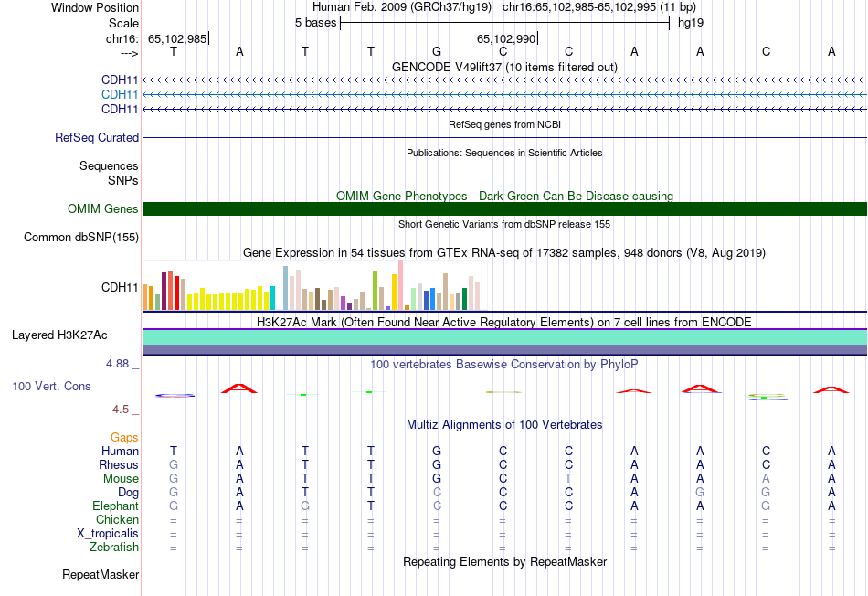The width and height of the screenshot is (868, 596).
Task: Click the Human Feb. 2009 (GRCh37/hg19) text
Action: pos(402,7)
